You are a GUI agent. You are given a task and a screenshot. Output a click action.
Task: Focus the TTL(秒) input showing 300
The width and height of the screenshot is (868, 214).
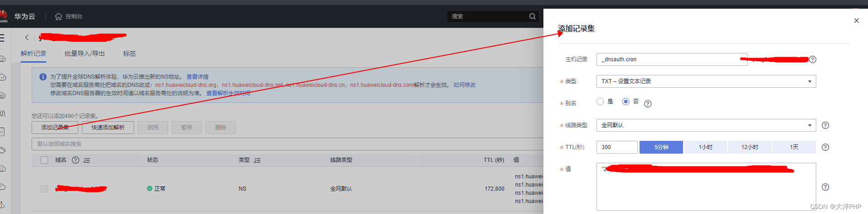[x=617, y=147]
